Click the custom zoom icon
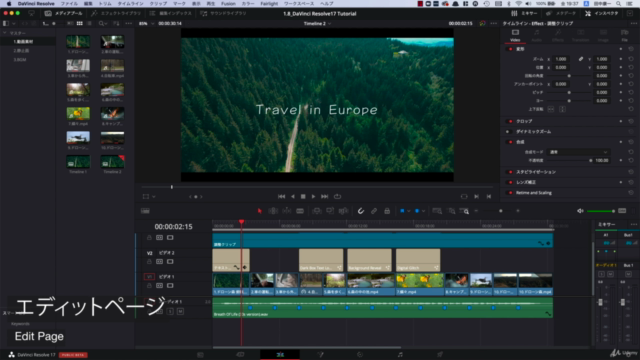Screen dimensions: 640x360 tap(464, 211)
